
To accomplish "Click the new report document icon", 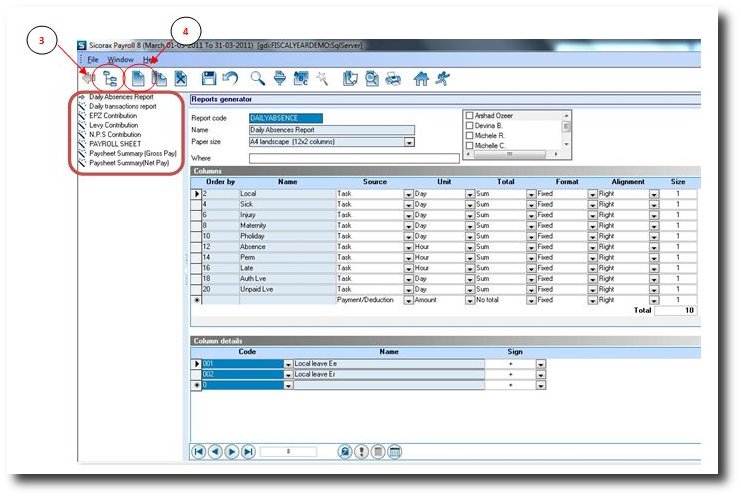I will click(137, 77).
